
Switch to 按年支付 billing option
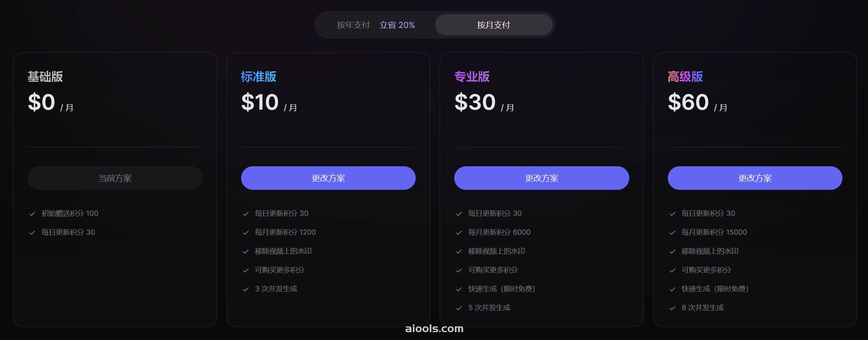click(353, 25)
